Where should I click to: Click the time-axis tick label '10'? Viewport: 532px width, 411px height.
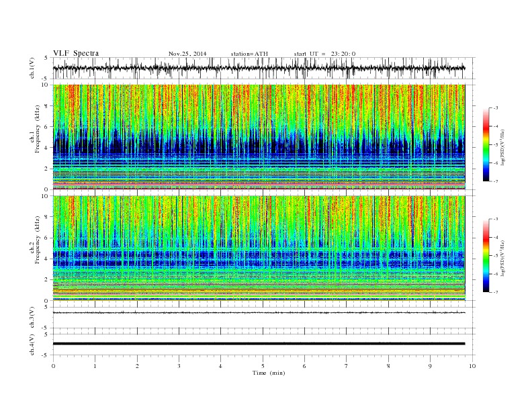[472, 366]
